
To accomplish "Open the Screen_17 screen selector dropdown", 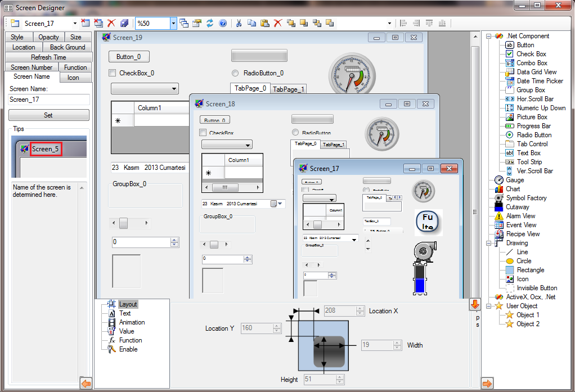I will [x=75, y=24].
